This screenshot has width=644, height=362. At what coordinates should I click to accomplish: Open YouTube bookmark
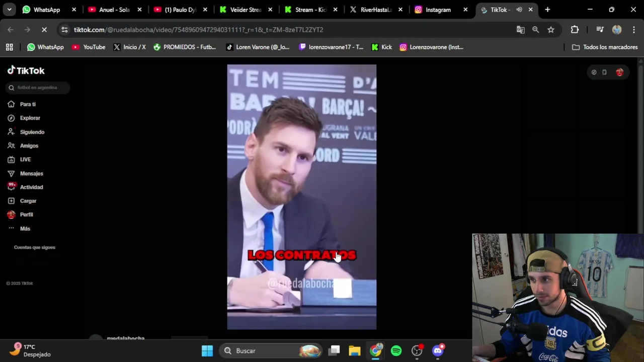coord(89,47)
